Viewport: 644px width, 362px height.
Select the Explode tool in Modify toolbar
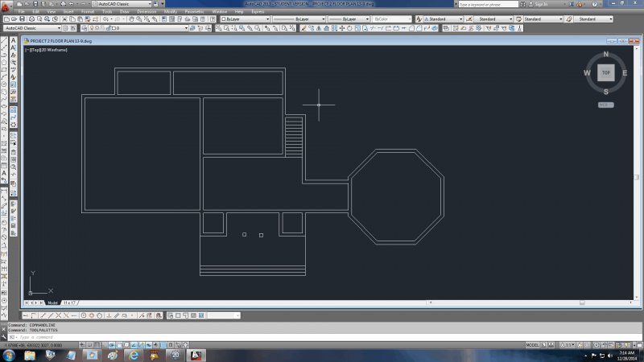pyautogui.click(x=435, y=28)
